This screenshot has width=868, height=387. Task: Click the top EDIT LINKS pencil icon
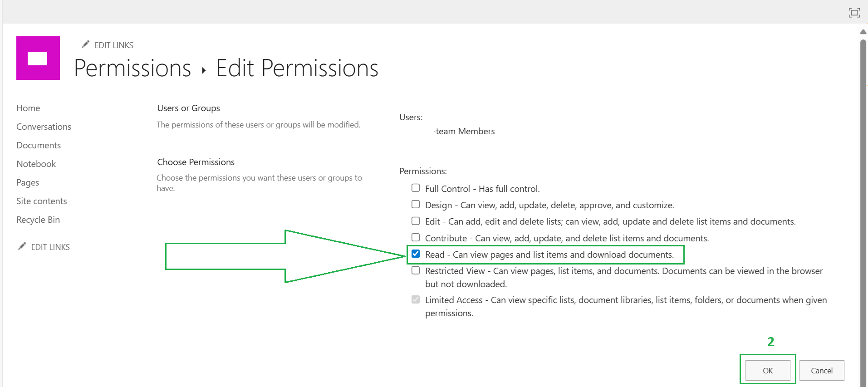tap(85, 44)
